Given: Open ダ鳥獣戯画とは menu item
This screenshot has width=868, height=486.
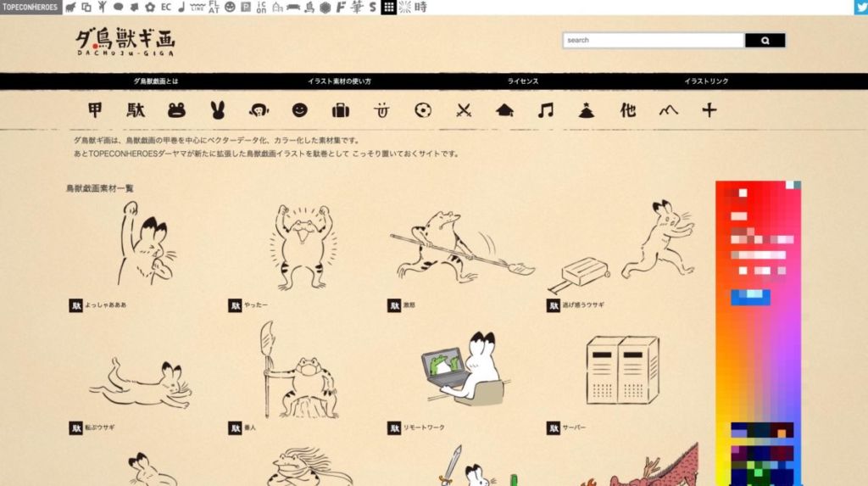Looking at the screenshot, I should [156, 81].
